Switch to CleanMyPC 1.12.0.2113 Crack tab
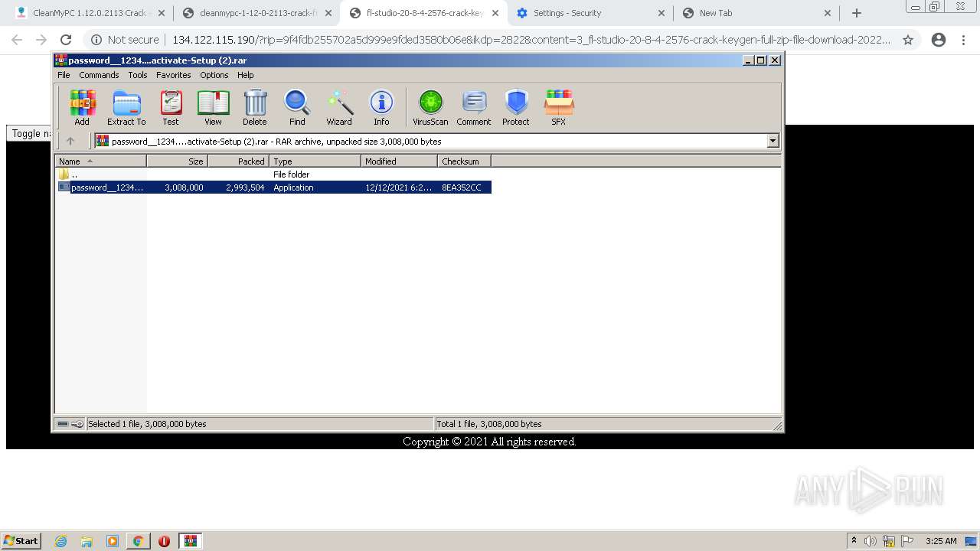Image resolution: width=980 pixels, height=551 pixels. tap(90, 13)
